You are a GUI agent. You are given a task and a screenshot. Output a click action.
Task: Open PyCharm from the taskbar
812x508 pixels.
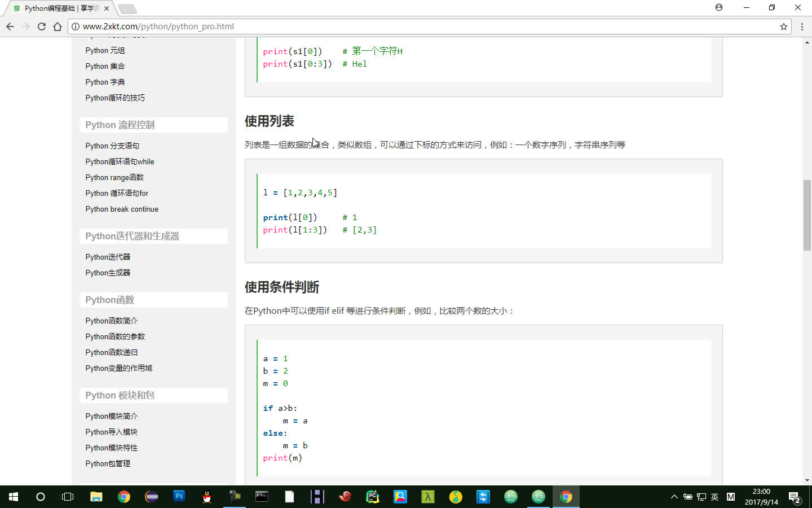[x=373, y=497]
